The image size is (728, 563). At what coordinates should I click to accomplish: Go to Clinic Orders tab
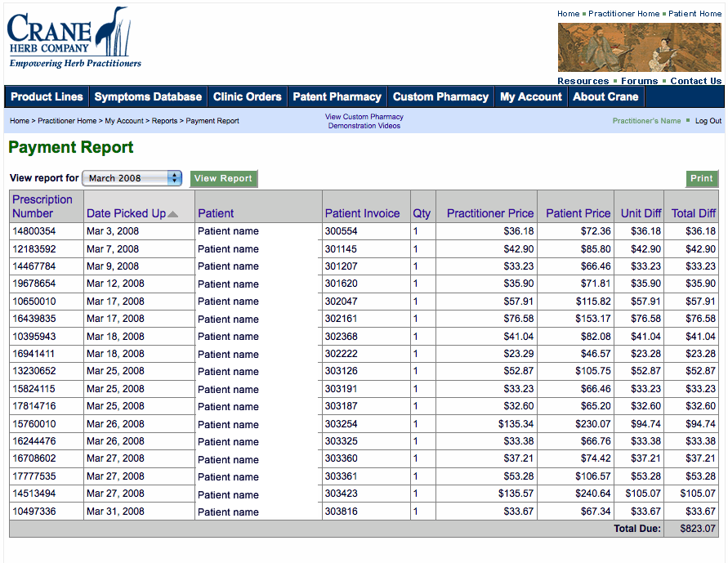(x=247, y=96)
